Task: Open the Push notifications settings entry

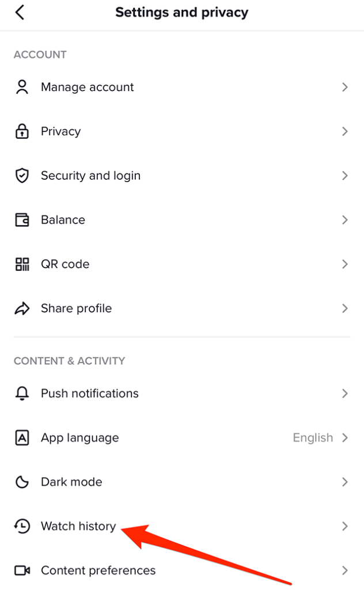Action: click(89, 393)
